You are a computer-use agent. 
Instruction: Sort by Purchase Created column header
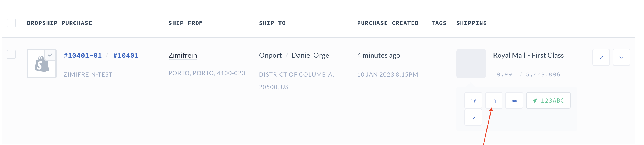tap(388, 23)
